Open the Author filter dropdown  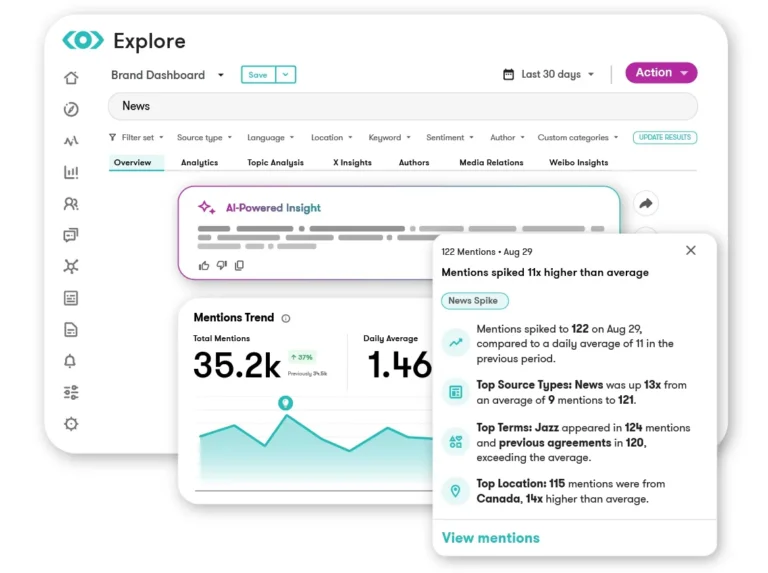click(x=507, y=138)
